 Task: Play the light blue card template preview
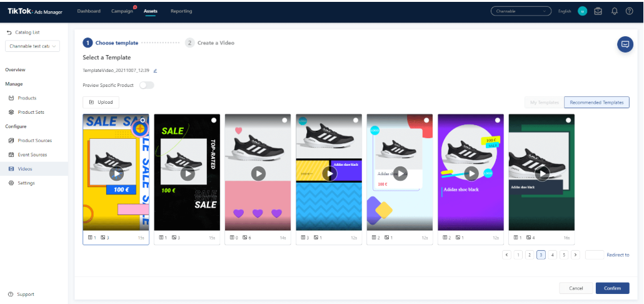tap(400, 174)
